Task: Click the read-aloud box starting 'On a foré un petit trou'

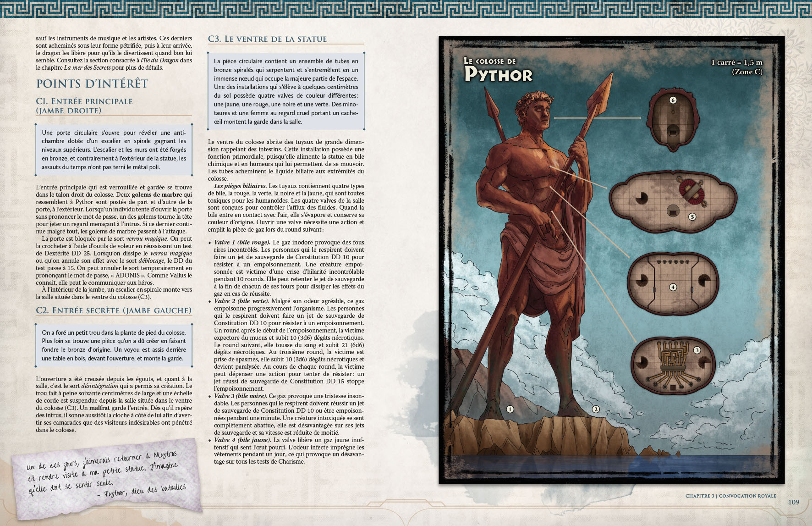Action: click(x=114, y=345)
